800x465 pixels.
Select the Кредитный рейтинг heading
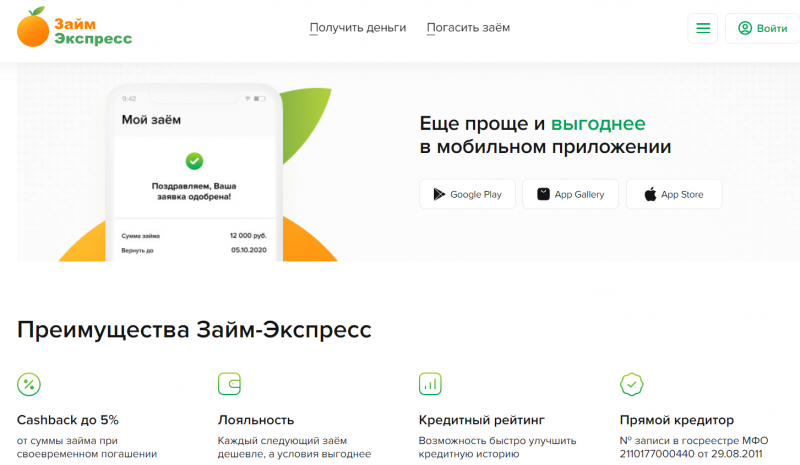click(482, 420)
